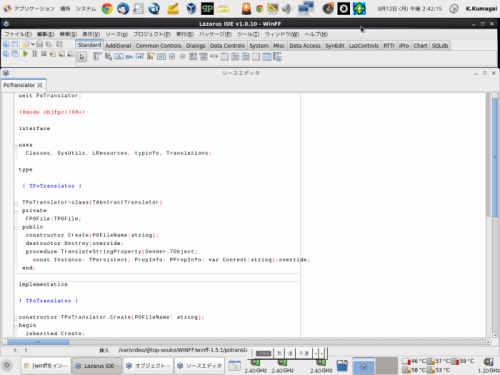Image resolution: width=500 pixels, height=375 pixels.
Task: Switch to the Data Controls tab
Action: [x=227, y=46]
